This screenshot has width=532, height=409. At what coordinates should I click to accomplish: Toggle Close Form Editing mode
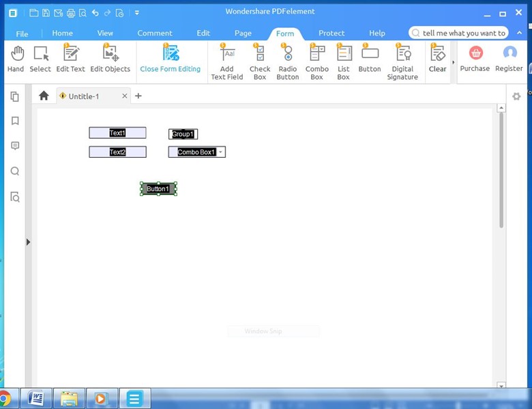click(171, 58)
